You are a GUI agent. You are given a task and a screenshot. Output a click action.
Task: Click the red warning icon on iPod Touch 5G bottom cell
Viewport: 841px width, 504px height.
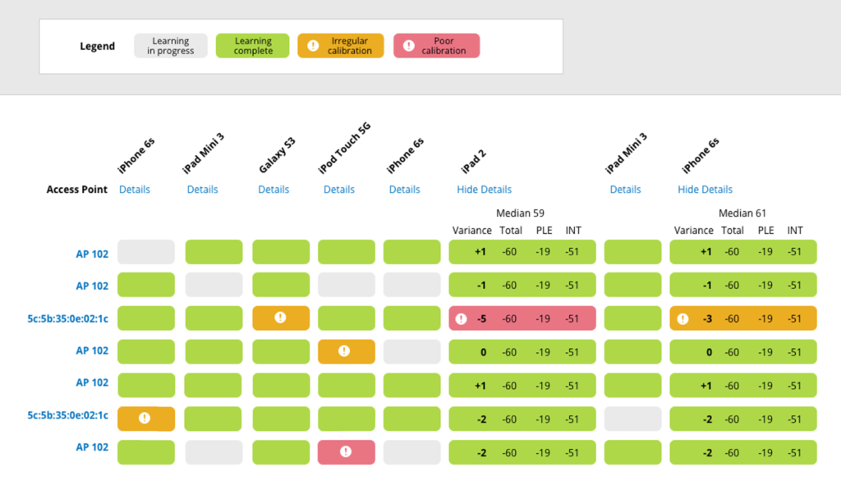[x=346, y=452]
